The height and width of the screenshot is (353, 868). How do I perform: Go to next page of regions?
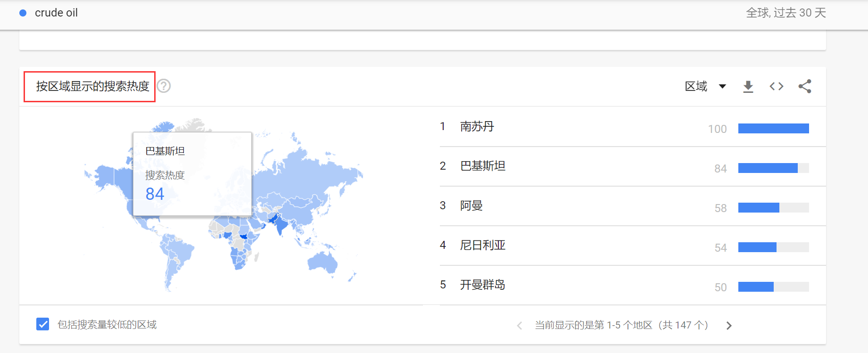729,326
